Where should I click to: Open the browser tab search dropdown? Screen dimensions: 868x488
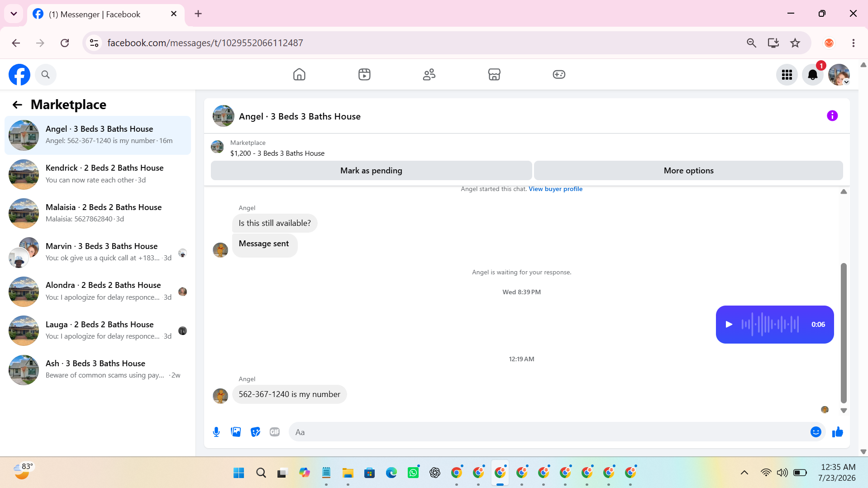coord(14,14)
